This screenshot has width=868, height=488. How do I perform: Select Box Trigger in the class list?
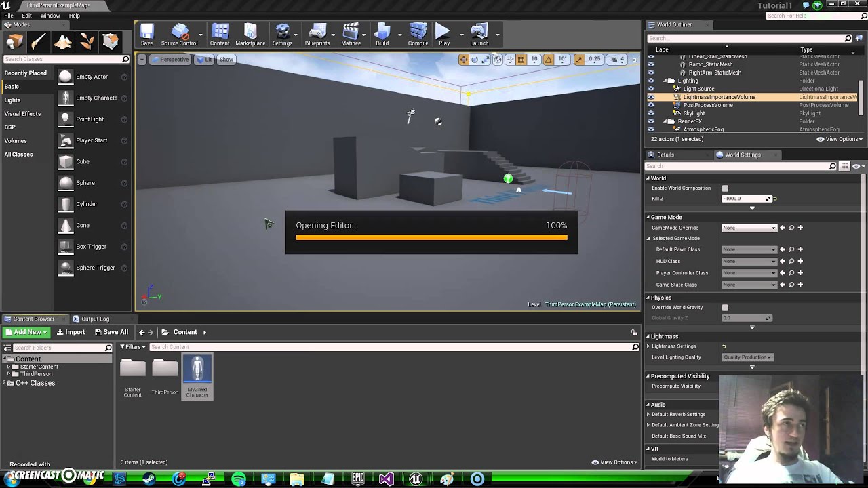[x=93, y=247]
